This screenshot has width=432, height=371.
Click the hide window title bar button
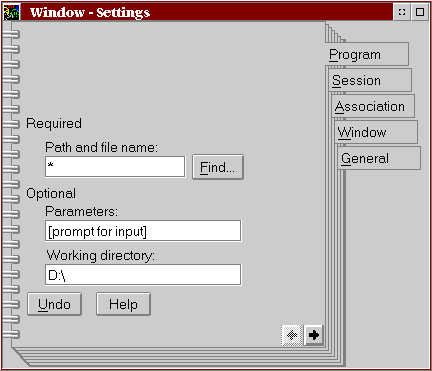402,12
